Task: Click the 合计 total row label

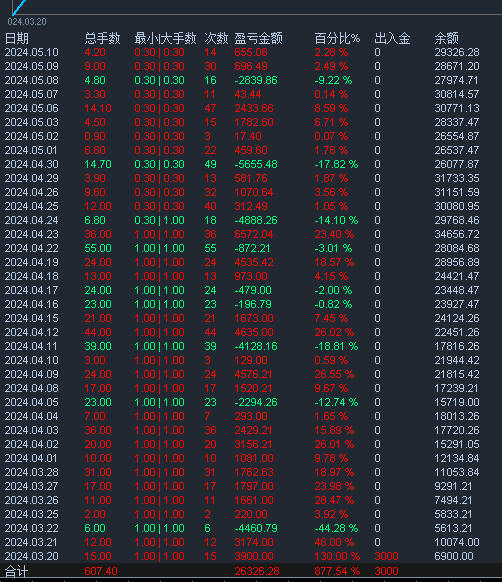Action: (x=16, y=571)
